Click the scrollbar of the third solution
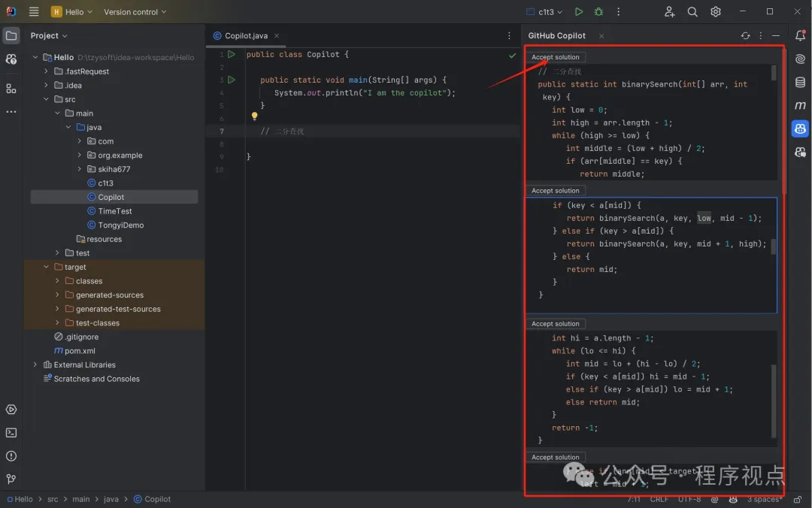The height and width of the screenshot is (508, 812). tap(774, 401)
